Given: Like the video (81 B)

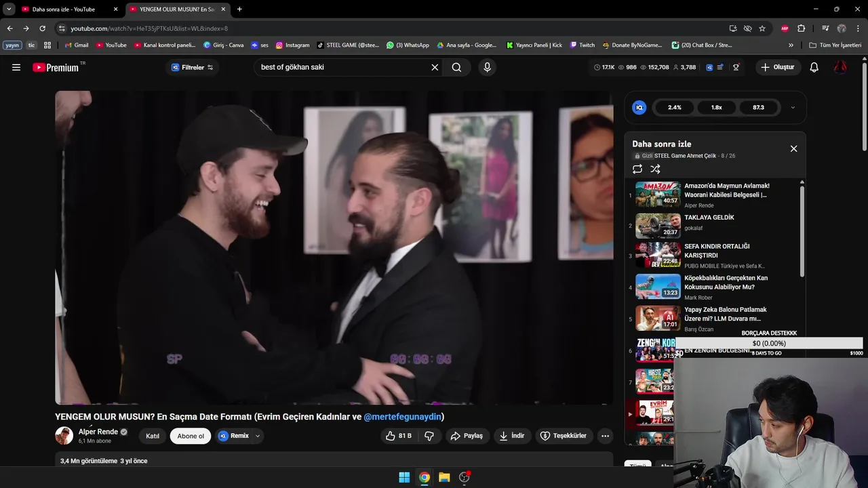Looking at the screenshot, I should tap(399, 436).
